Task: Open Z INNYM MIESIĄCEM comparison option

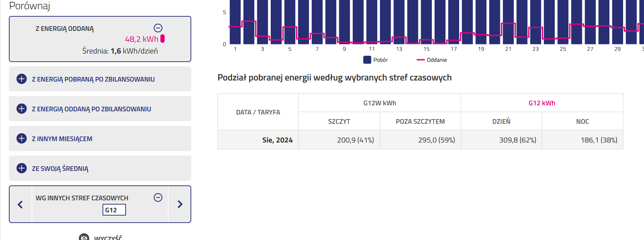Action: pos(100,138)
